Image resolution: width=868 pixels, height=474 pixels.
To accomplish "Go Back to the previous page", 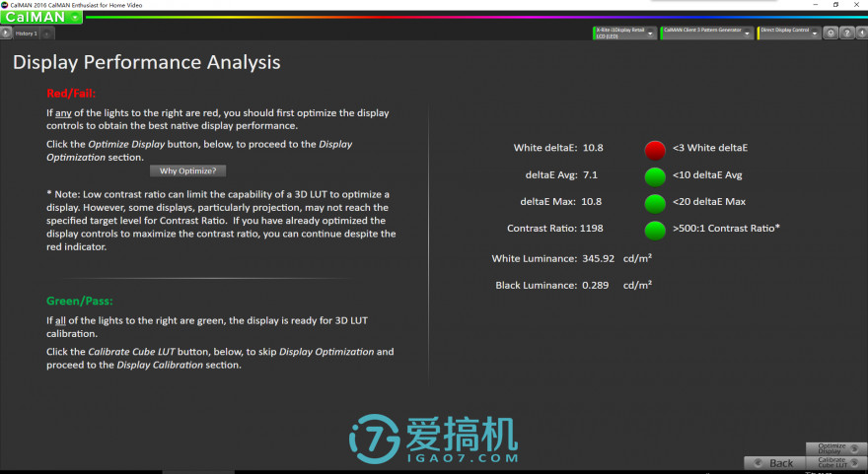I will click(x=774, y=463).
